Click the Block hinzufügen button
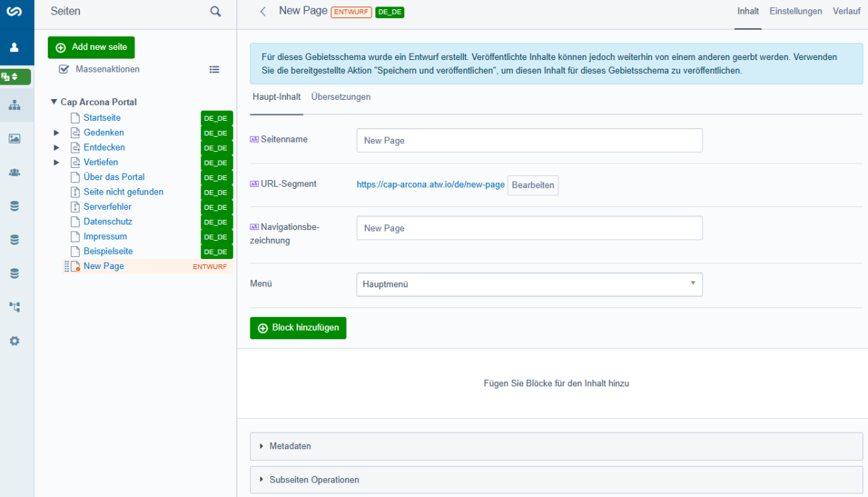 [x=298, y=328]
